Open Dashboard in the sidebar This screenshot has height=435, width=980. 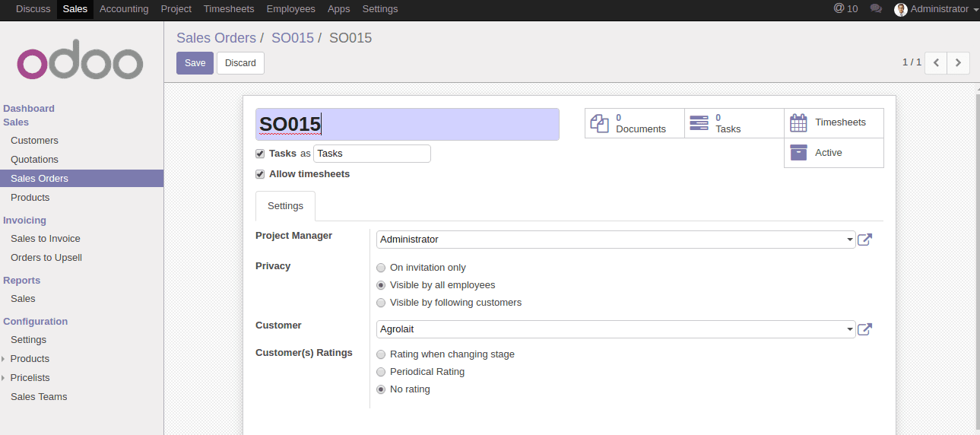29,109
